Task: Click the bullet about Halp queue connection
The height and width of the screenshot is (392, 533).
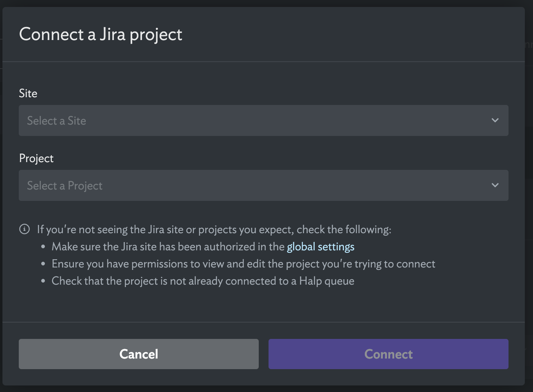Action: [x=203, y=281]
